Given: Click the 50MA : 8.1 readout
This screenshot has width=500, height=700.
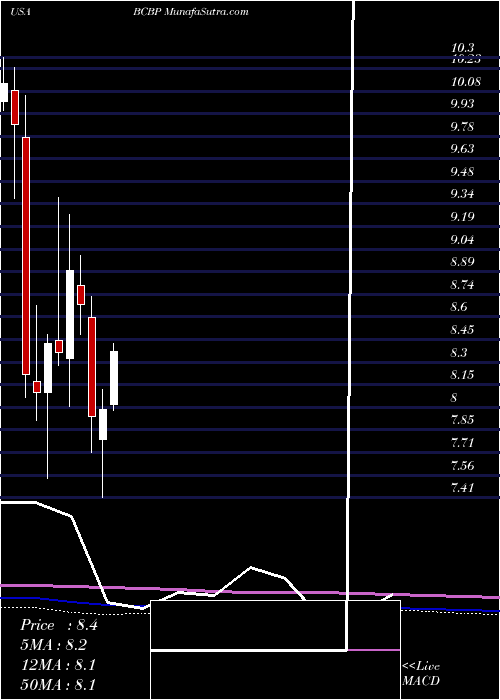Looking at the screenshot, I should 58,684.
